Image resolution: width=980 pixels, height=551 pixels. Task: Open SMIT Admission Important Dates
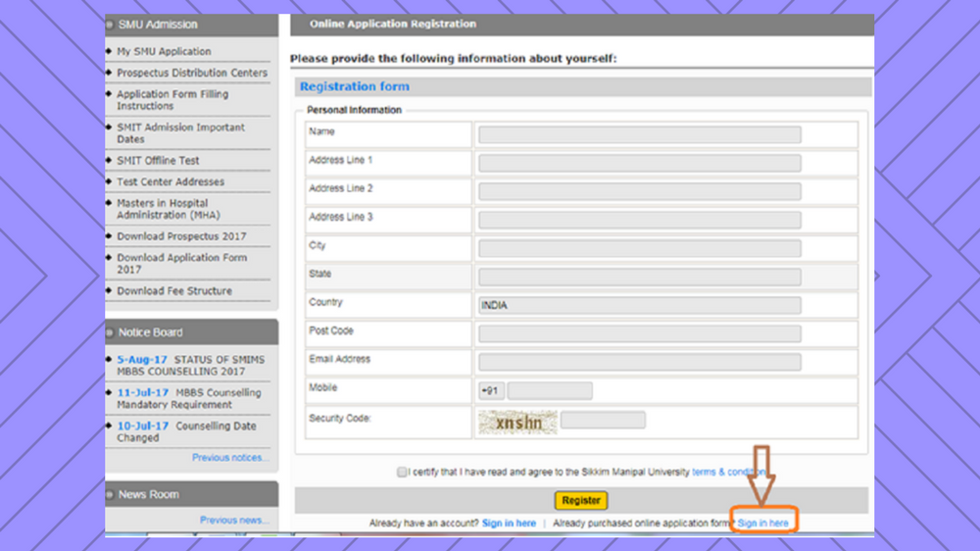180,133
